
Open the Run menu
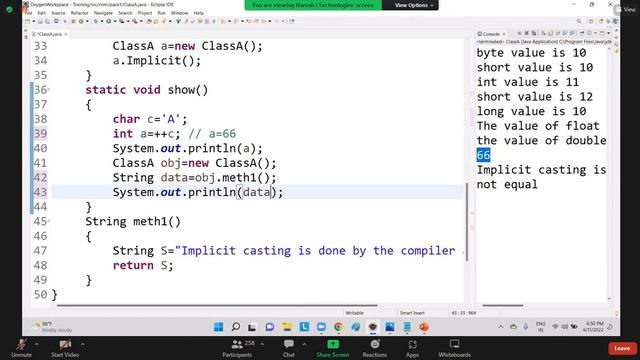click(161, 13)
